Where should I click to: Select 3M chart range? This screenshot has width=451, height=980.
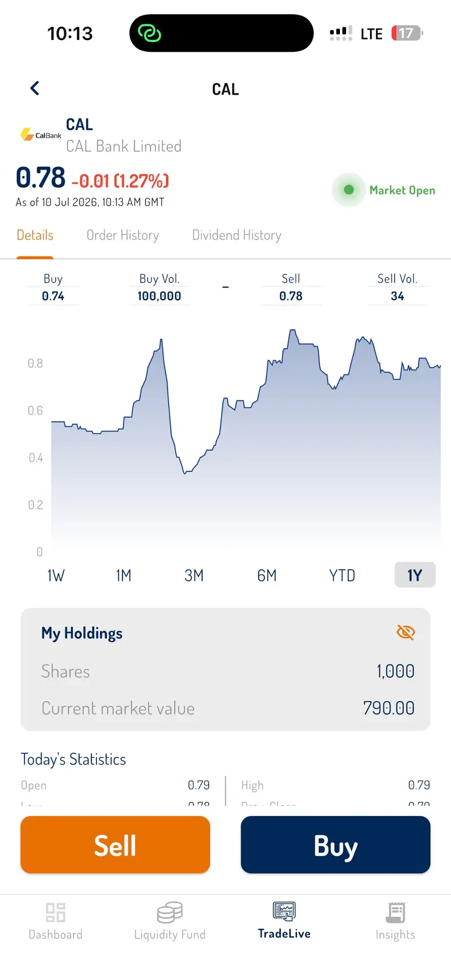click(194, 575)
